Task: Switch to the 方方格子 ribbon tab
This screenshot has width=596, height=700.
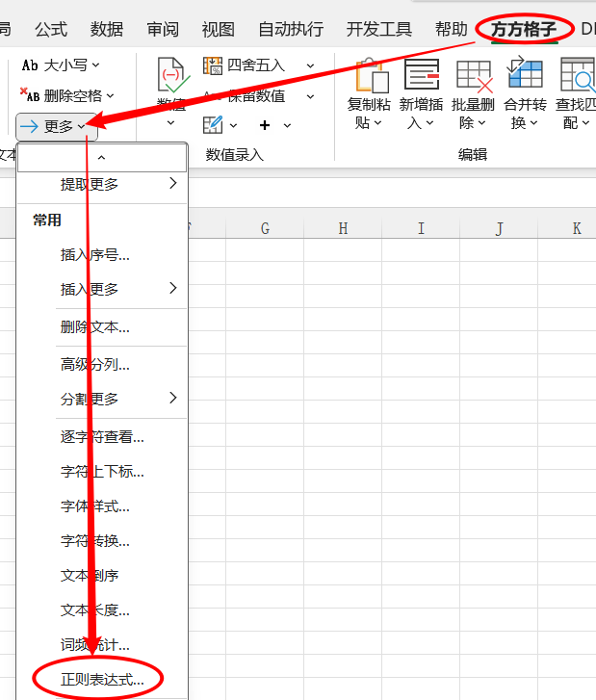Action: pyautogui.click(x=524, y=29)
